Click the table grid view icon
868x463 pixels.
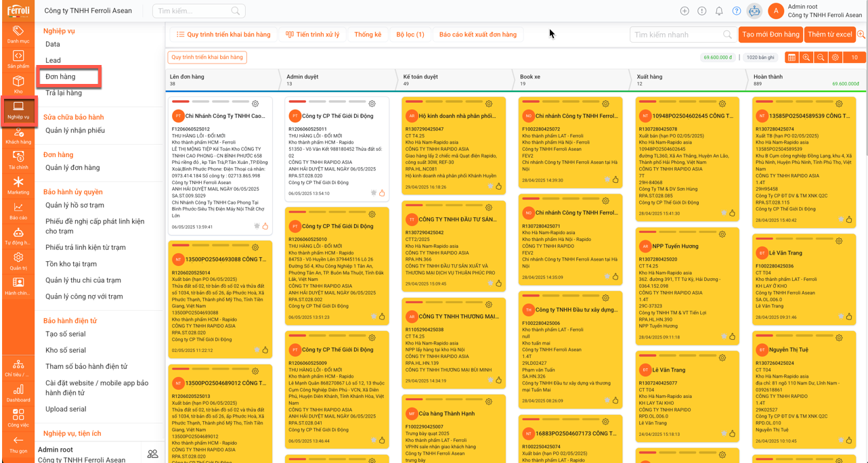(791, 58)
